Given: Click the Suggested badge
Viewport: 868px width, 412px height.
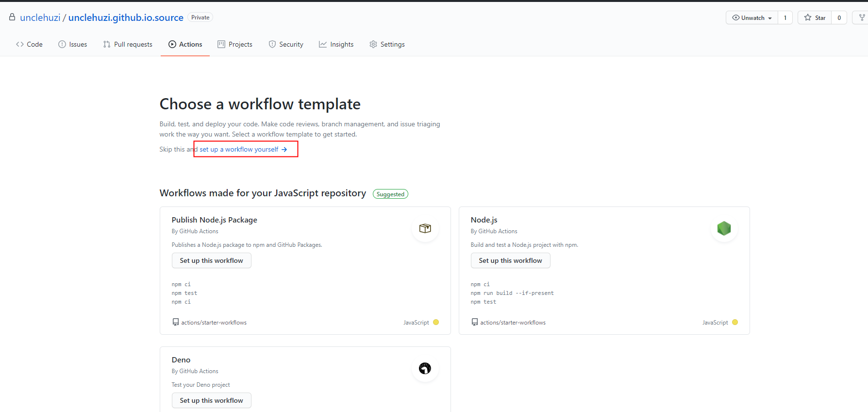Looking at the screenshot, I should (x=390, y=194).
